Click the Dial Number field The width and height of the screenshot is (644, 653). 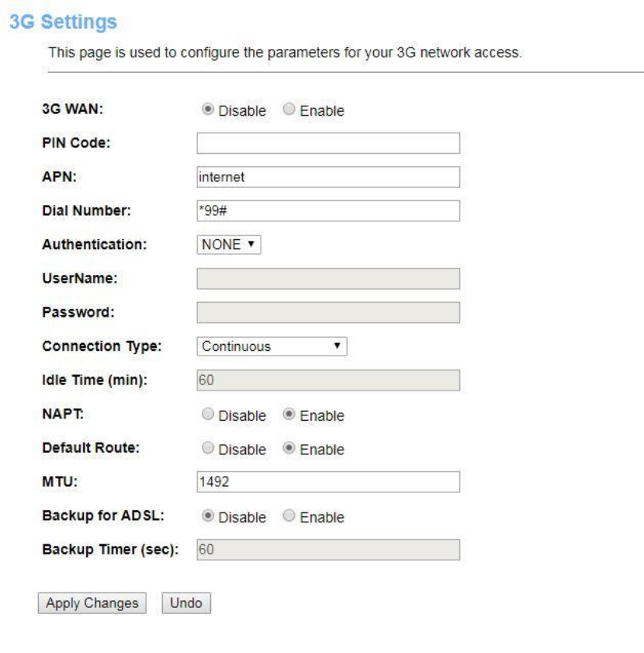pyautogui.click(x=328, y=210)
